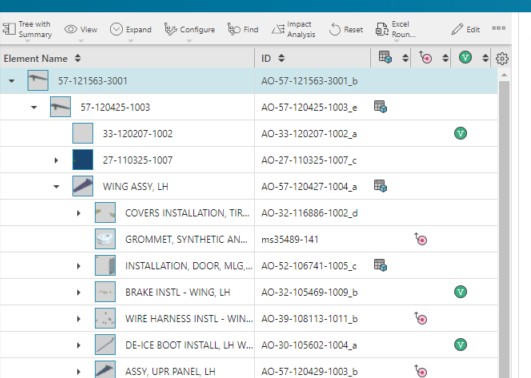Click the pink target icon in the GROMMET row
The height and width of the screenshot is (378, 531).
[421, 239]
